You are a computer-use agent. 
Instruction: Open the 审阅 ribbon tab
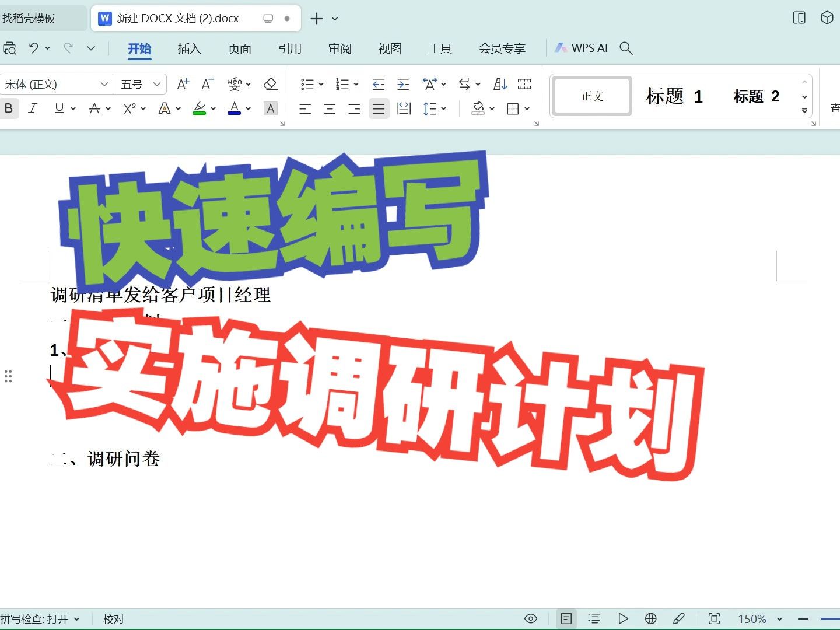click(339, 48)
